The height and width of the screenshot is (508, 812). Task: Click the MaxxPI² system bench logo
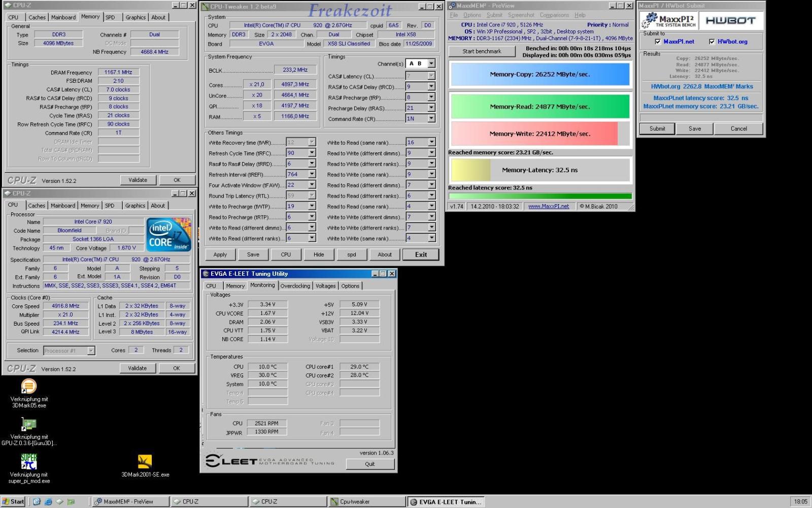[669, 21]
